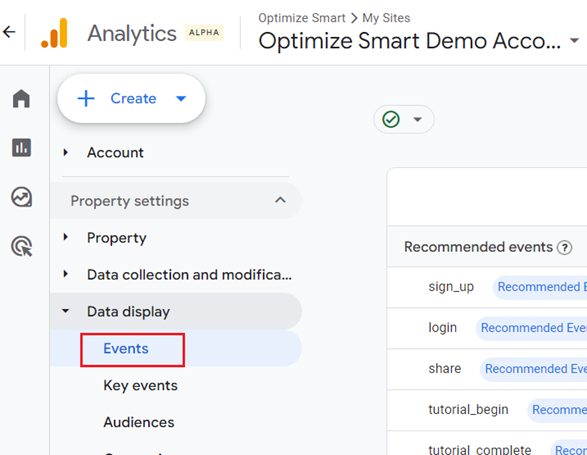Click the My Sites breadcrumb
Screen dimensions: 587x455
(386, 18)
